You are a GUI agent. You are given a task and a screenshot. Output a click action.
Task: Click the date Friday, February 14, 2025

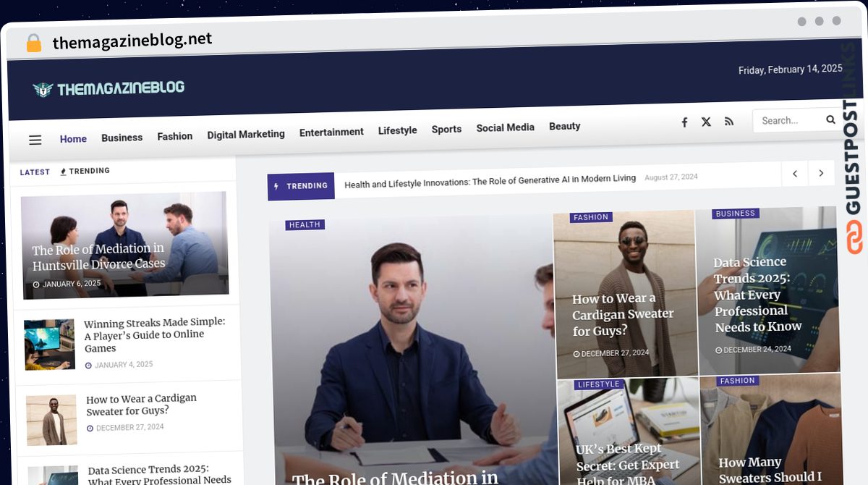pos(791,69)
